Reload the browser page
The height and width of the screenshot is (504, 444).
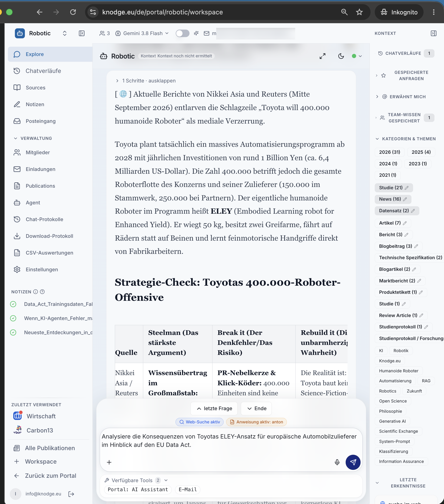(73, 12)
